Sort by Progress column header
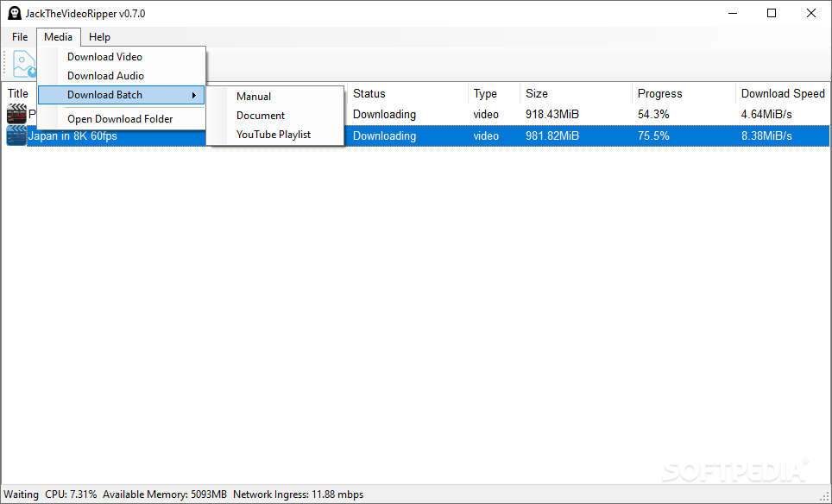The height and width of the screenshot is (504, 832). 684,93
